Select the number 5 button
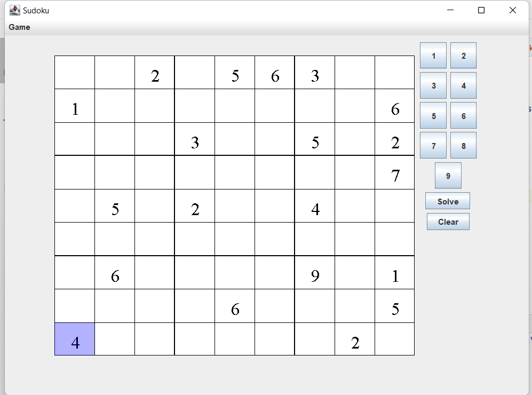 pyautogui.click(x=433, y=115)
